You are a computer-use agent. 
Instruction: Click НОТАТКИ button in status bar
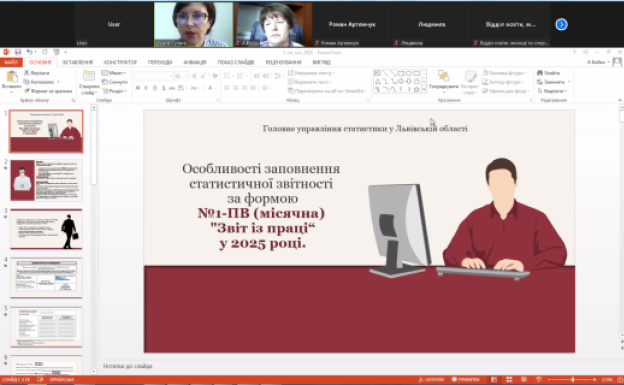tap(431, 379)
